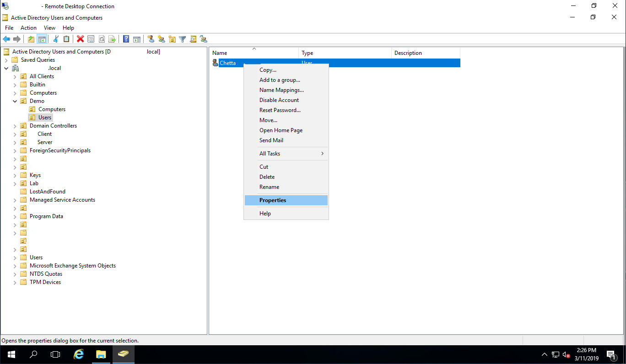The image size is (626, 364).
Task: Click the volume speaker tray icon
Action: [567, 354]
